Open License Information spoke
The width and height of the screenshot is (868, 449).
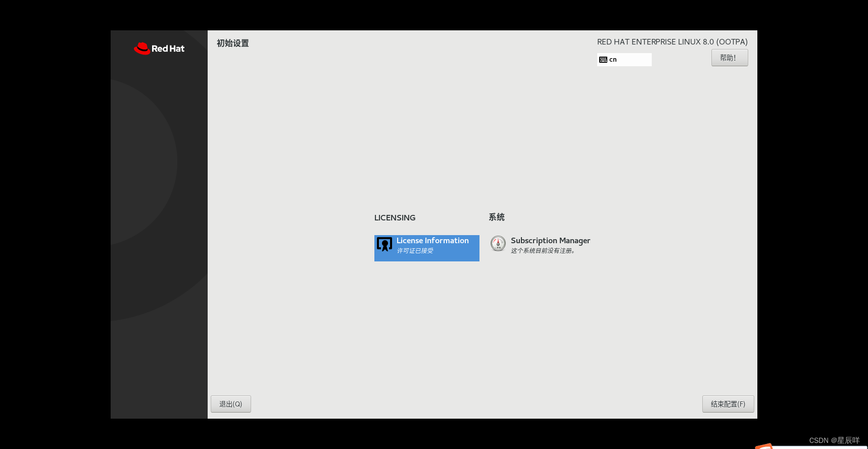(426, 248)
